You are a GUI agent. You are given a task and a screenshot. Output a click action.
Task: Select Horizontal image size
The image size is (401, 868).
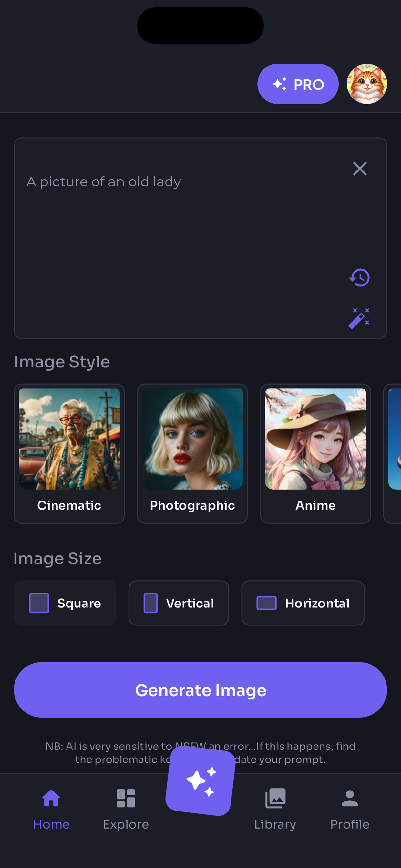[303, 603]
